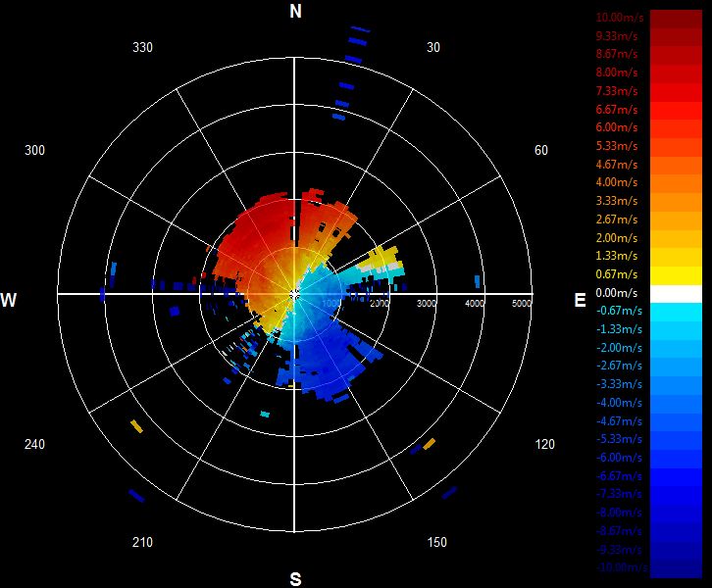The image size is (712, 588).
Task: Click the 6.00m/s legend label
Action: [617, 127]
